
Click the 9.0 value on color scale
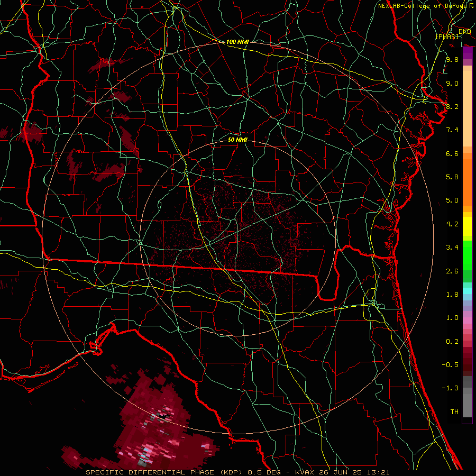click(x=452, y=83)
